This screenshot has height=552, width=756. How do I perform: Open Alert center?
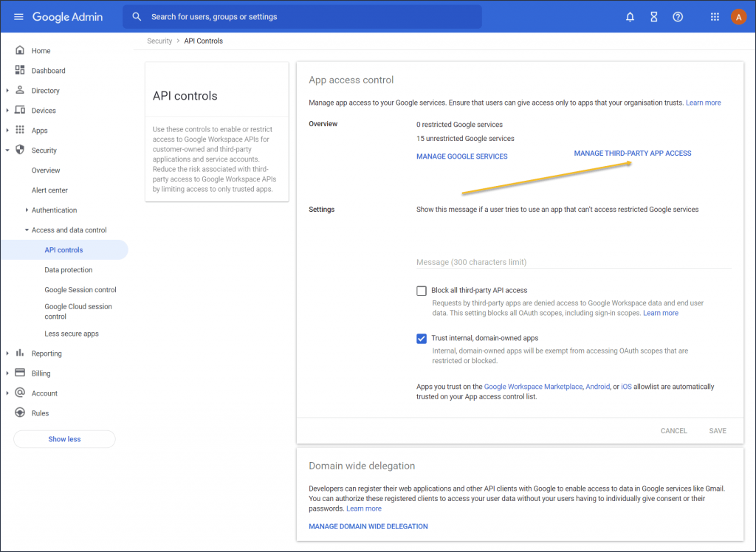(49, 190)
